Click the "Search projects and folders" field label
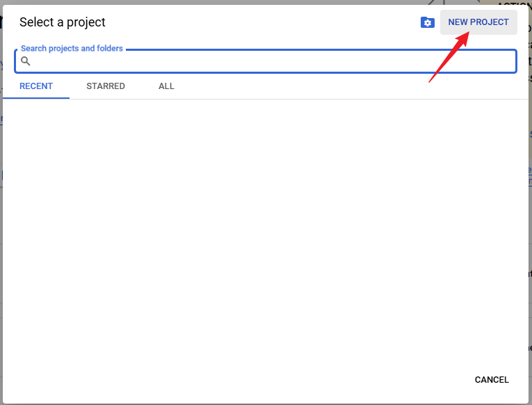Image resolution: width=532 pixels, height=405 pixels. 72,49
